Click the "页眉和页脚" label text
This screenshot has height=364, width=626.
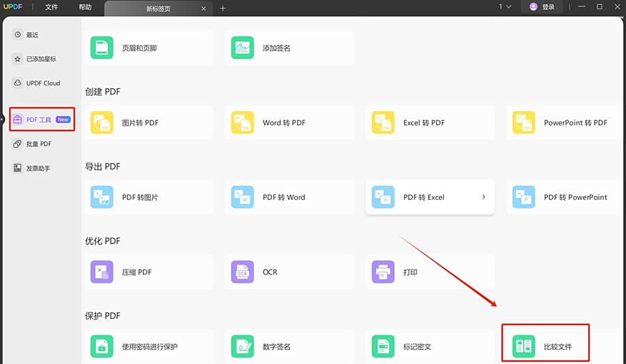point(139,48)
